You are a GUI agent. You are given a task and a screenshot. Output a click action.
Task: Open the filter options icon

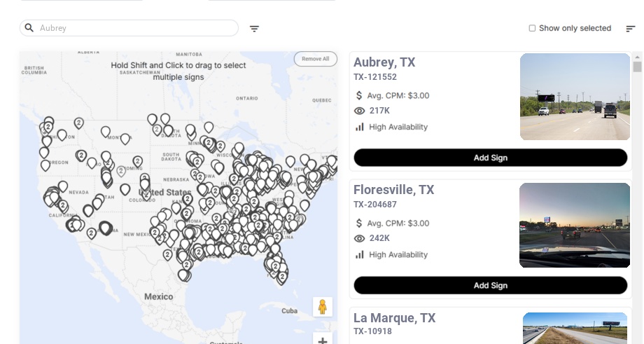(254, 29)
